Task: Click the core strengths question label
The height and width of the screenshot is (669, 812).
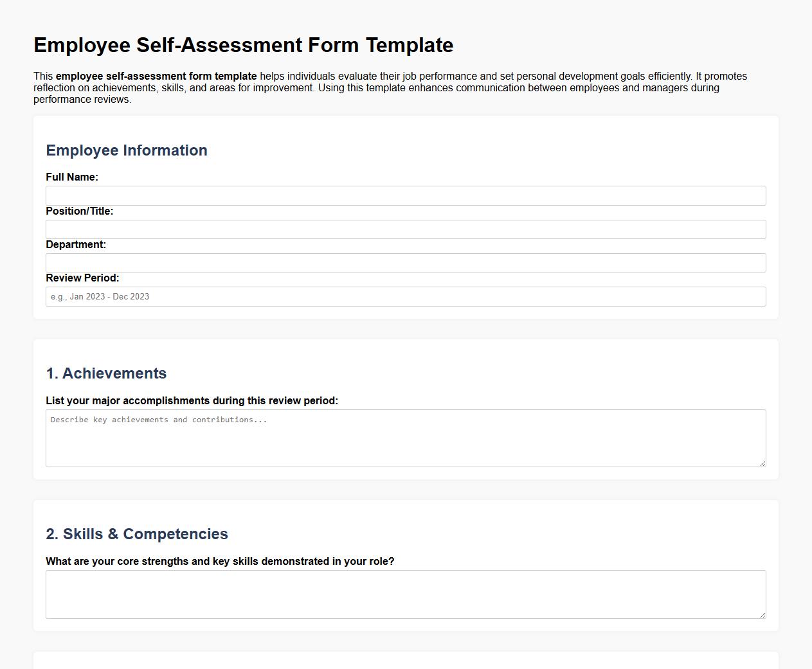Action: click(220, 561)
